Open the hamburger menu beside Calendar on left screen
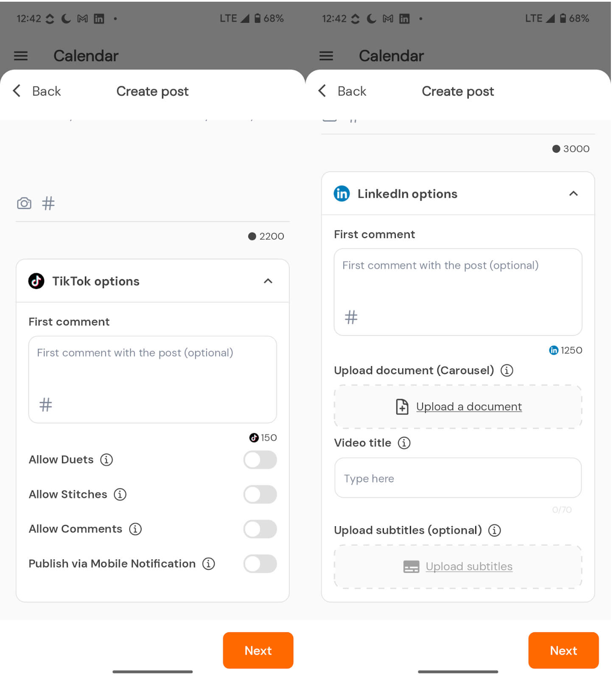 [21, 56]
